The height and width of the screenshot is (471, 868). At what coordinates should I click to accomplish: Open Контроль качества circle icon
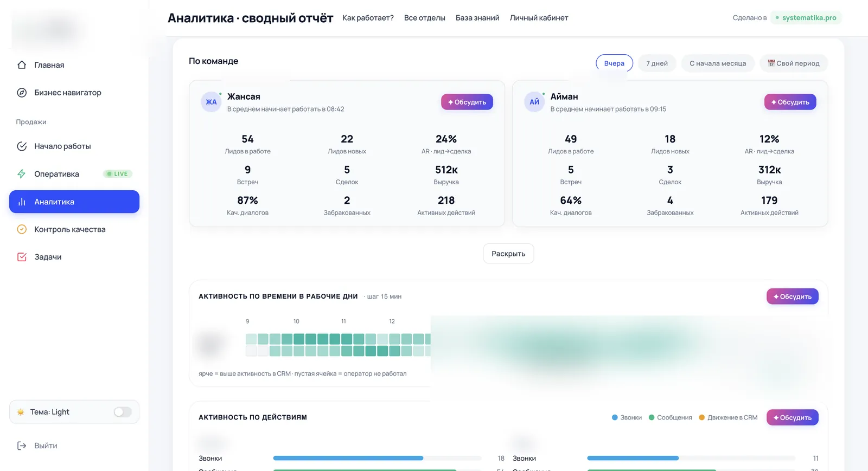pos(22,229)
